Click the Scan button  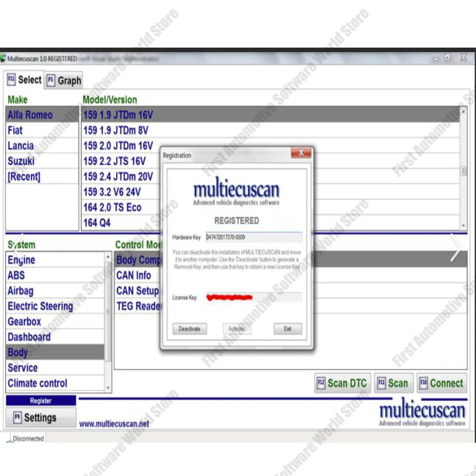pyautogui.click(x=394, y=383)
